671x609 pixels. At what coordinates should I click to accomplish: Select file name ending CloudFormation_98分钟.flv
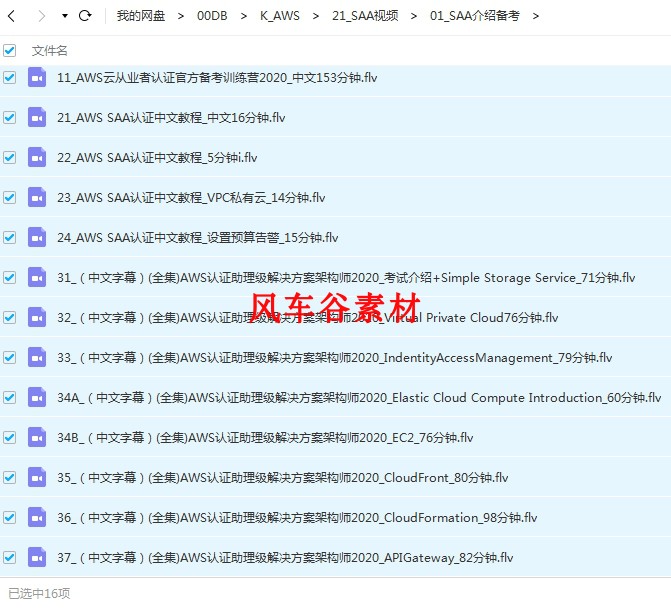point(297,518)
